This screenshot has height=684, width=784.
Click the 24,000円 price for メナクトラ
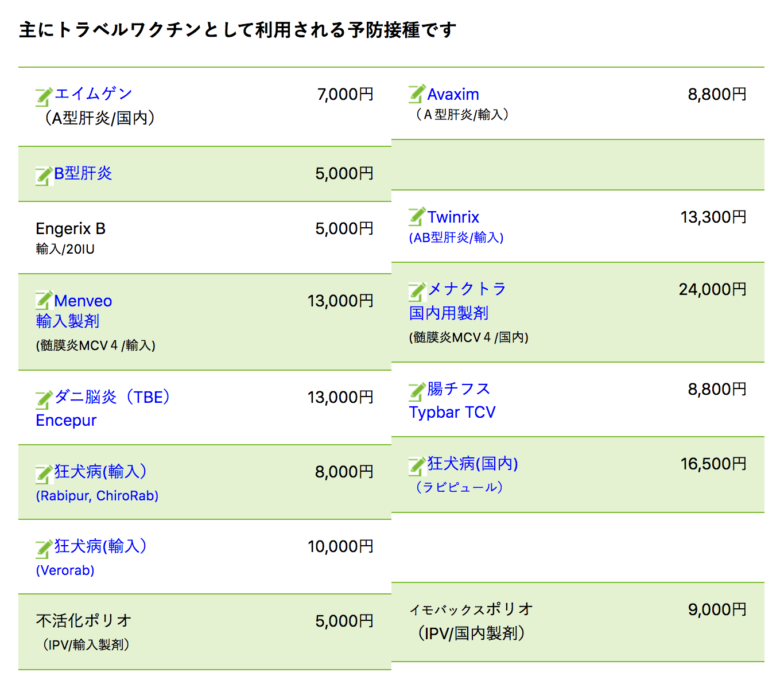pyautogui.click(x=713, y=289)
